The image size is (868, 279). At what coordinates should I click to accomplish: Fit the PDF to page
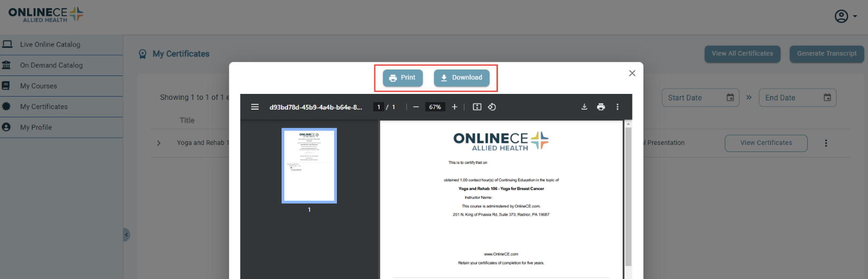(x=477, y=107)
